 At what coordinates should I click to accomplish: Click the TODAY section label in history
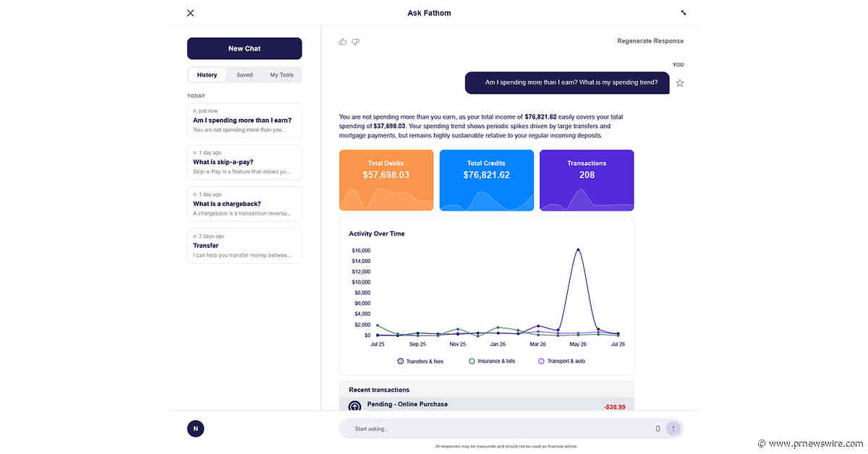pos(196,95)
